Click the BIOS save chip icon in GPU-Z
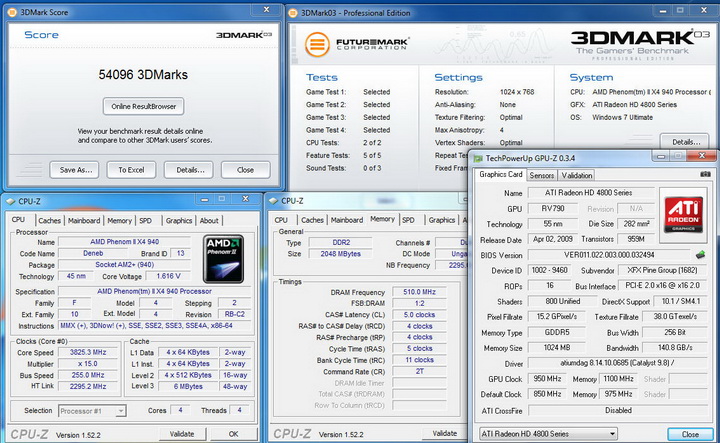 [700, 254]
